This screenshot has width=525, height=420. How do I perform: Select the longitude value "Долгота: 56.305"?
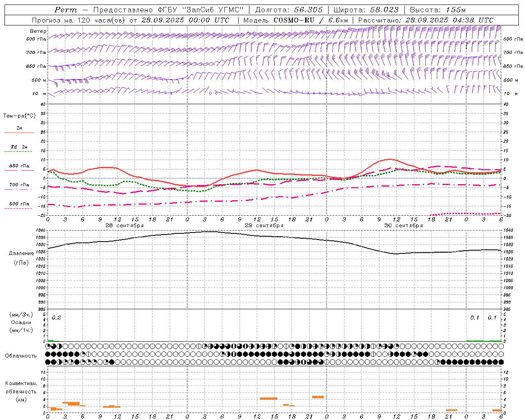[289, 10]
